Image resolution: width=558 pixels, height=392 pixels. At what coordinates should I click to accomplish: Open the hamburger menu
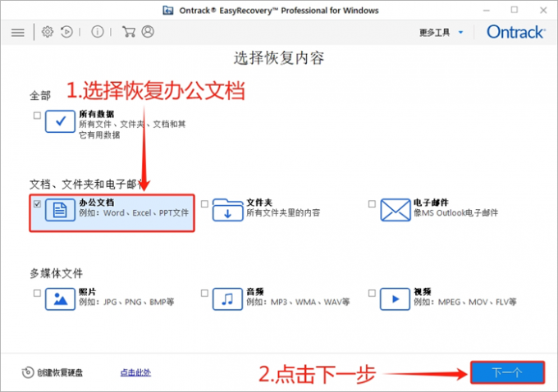(x=18, y=32)
